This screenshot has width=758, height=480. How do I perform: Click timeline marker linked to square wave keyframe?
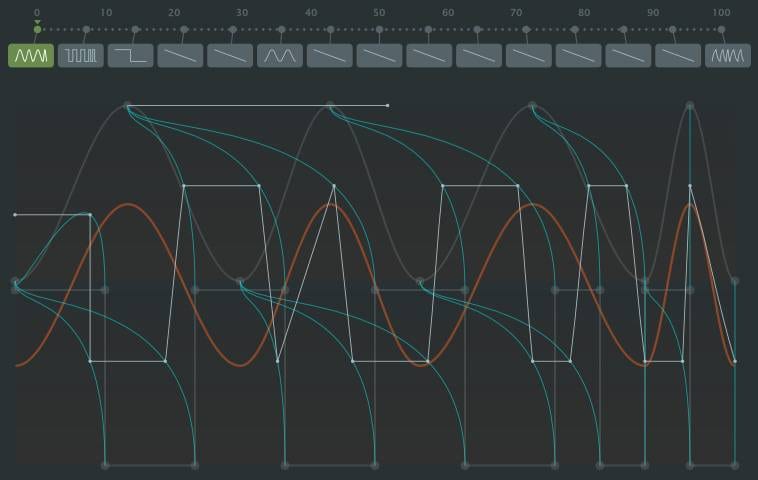[86, 29]
